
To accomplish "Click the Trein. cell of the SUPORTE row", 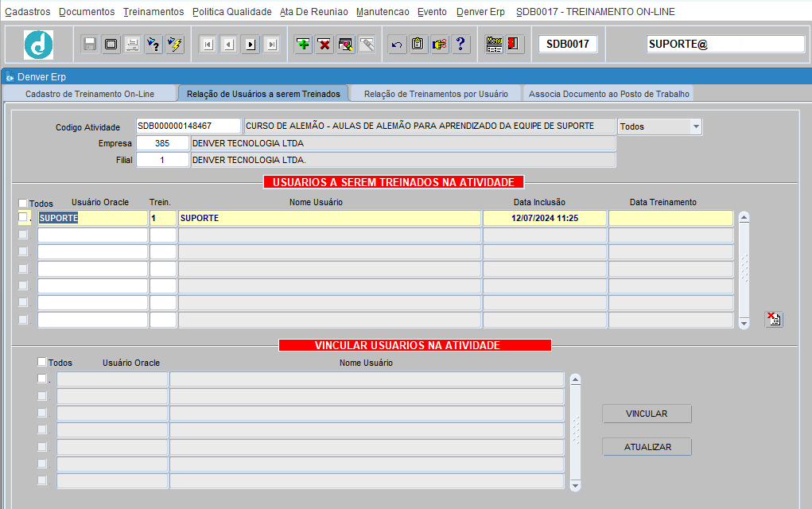I will coord(163,218).
